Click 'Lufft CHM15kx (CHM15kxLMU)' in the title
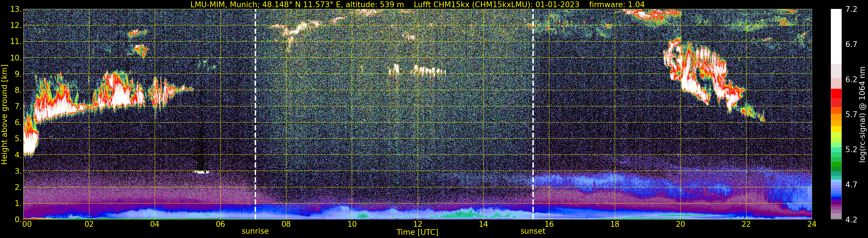Screen dimensions: 868x238 click(x=473, y=4)
